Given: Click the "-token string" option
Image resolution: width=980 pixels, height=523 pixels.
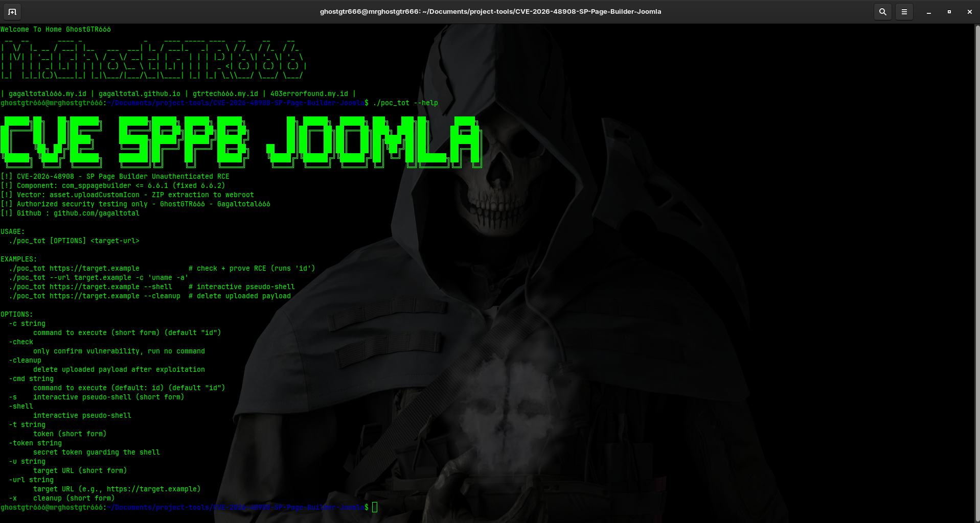Looking at the screenshot, I should tap(35, 443).
